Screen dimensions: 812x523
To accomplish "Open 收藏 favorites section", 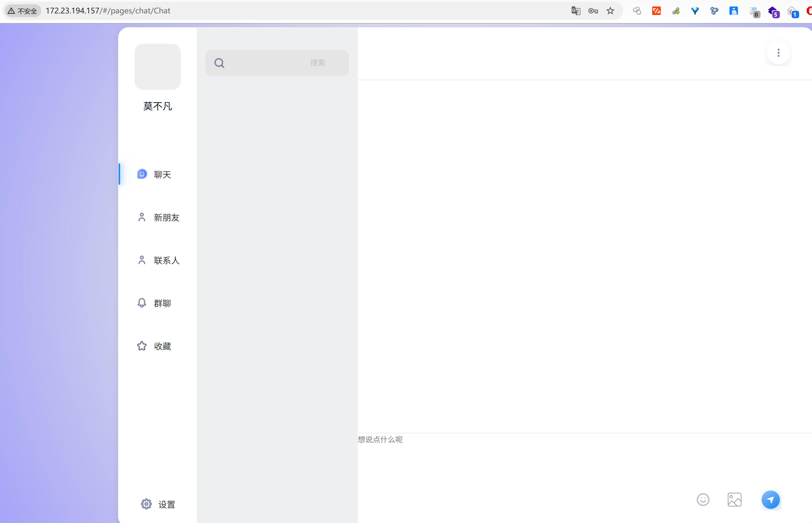I will coord(162,346).
